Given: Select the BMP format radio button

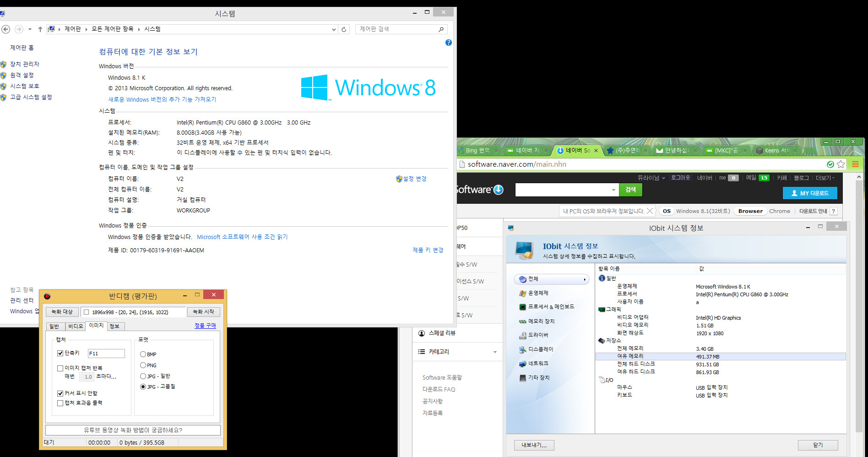Looking at the screenshot, I should tap(143, 354).
